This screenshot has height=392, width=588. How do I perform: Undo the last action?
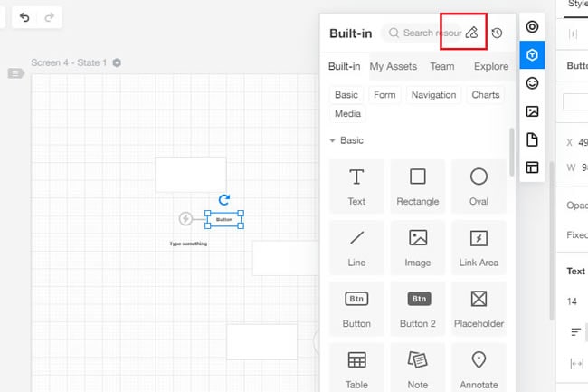[x=24, y=17]
